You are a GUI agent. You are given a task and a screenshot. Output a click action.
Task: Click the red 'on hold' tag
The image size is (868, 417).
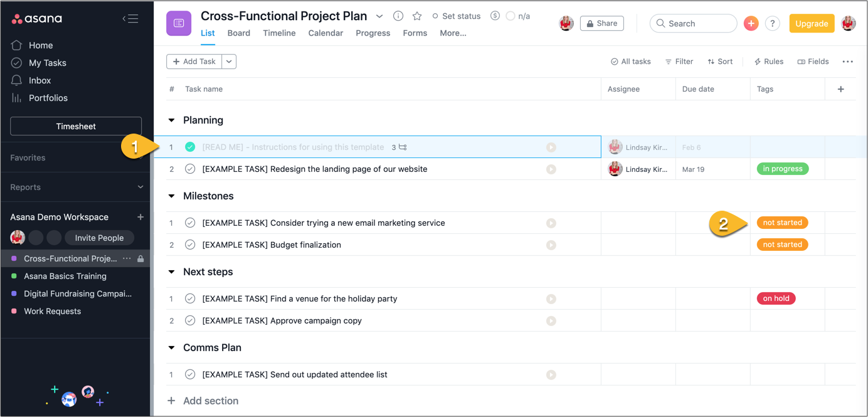(776, 298)
